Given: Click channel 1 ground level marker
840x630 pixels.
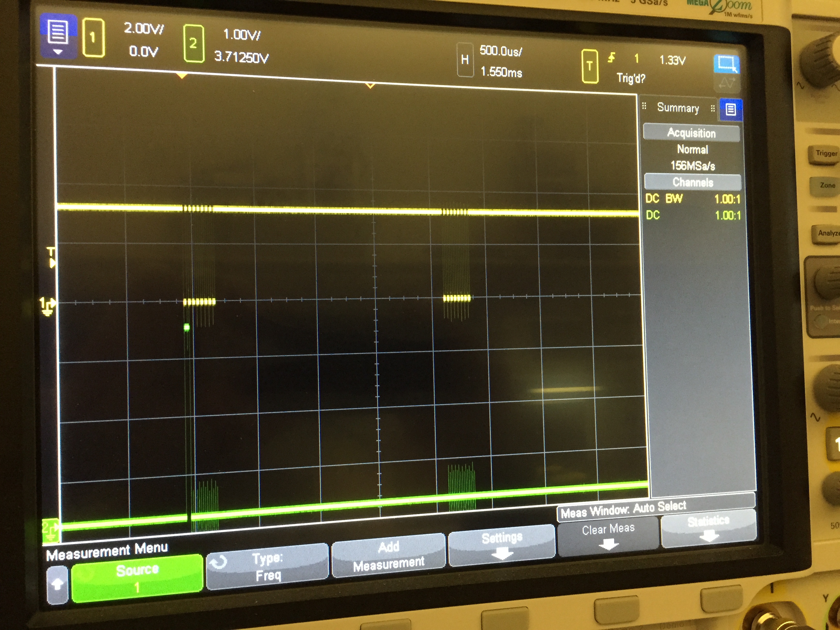Looking at the screenshot, I should 47,306.
